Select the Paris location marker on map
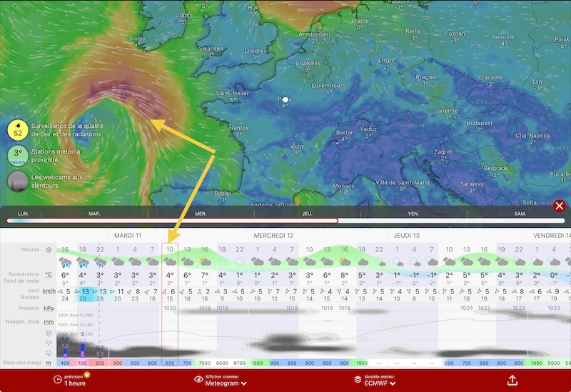Screen dimensions: 571x392 (x=285, y=99)
